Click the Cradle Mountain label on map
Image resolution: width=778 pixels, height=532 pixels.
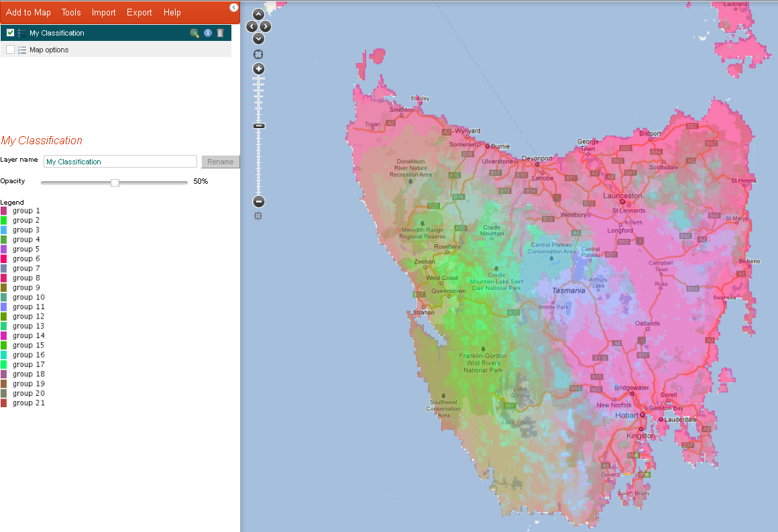(x=492, y=230)
